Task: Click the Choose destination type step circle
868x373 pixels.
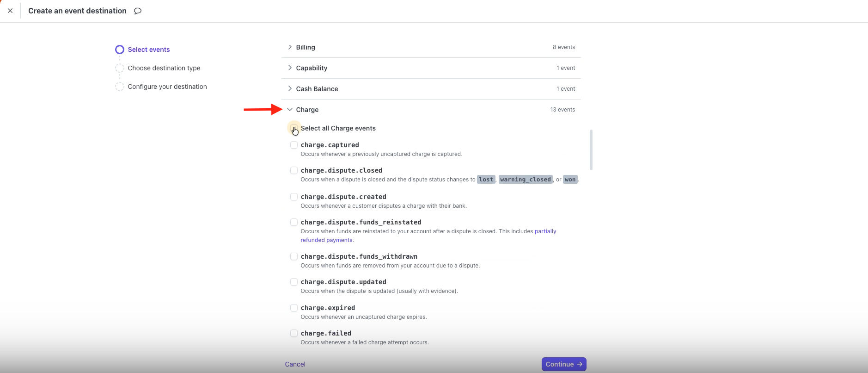Action: click(120, 68)
